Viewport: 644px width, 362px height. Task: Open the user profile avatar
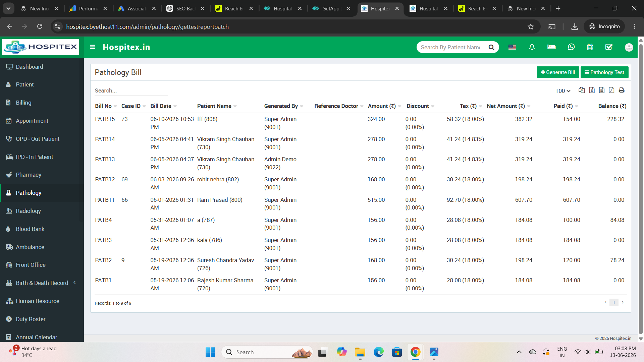click(629, 47)
